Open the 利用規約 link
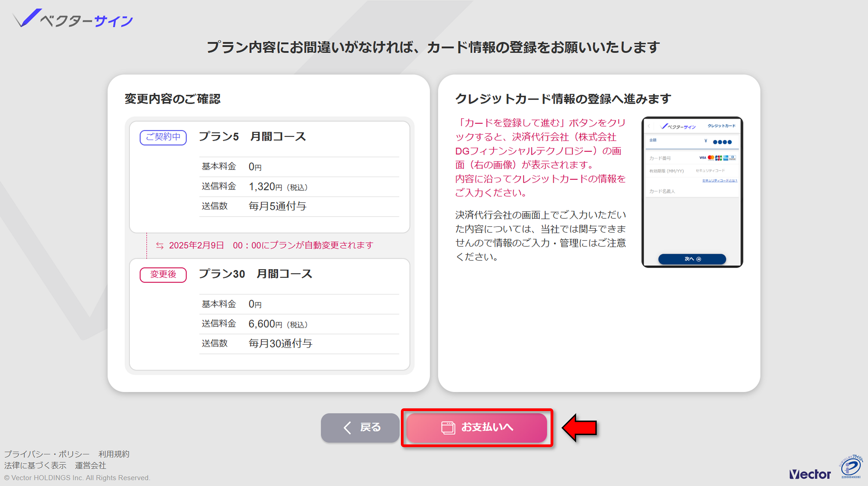 (114, 454)
